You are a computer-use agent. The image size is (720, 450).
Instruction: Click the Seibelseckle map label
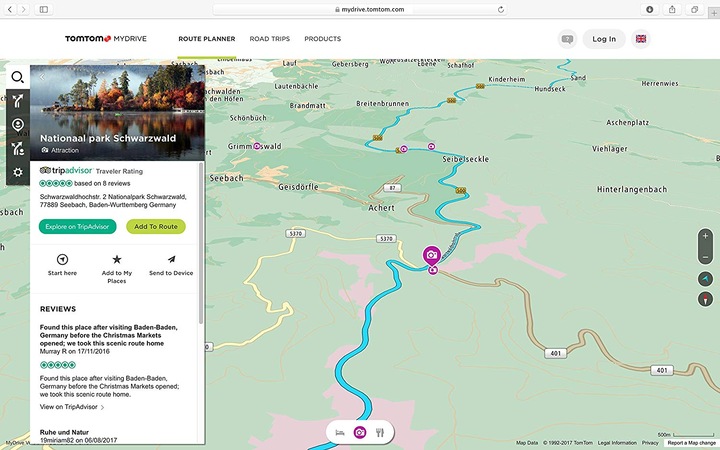(x=465, y=159)
